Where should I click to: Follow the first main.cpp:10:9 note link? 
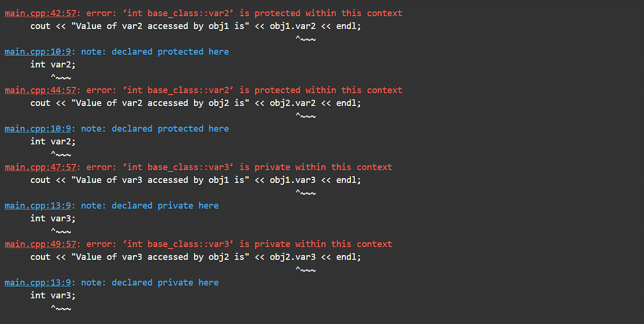click(x=38, y=52)
